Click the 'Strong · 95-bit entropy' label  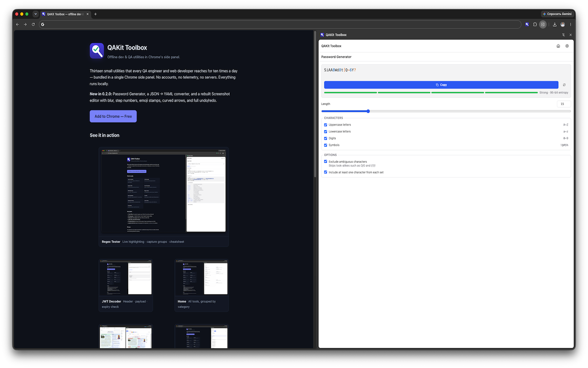pyautogui.click(x=554, y=92)
